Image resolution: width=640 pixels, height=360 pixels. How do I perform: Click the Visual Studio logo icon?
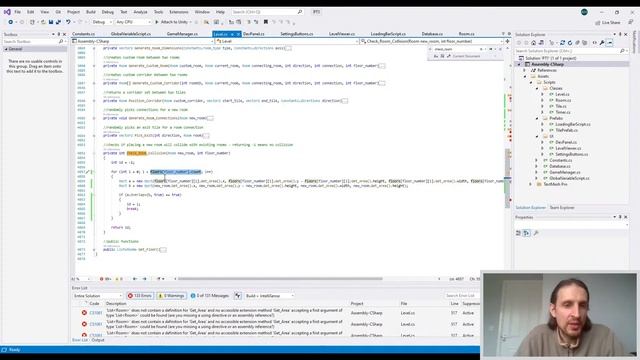(7, 12)
